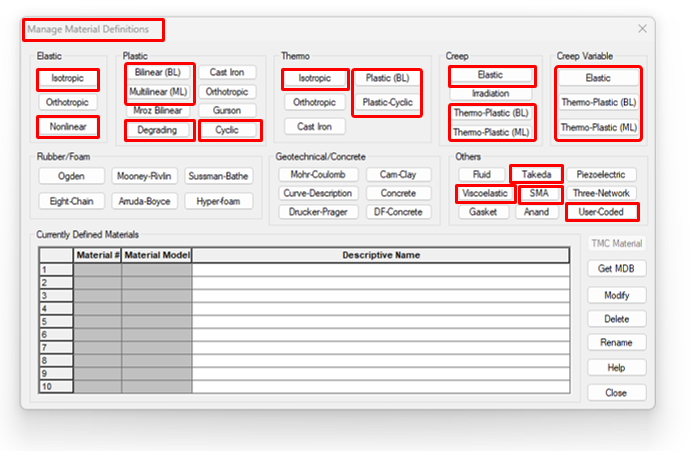Pick Creep Thermo-Plastic (ML) button
This screenshot has height=456, width=697.
[491, 132]
